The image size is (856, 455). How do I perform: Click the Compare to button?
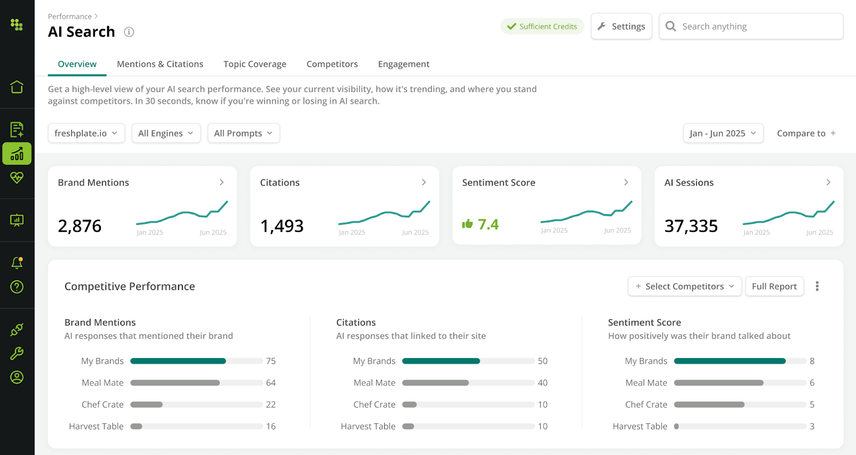(806, 133)
